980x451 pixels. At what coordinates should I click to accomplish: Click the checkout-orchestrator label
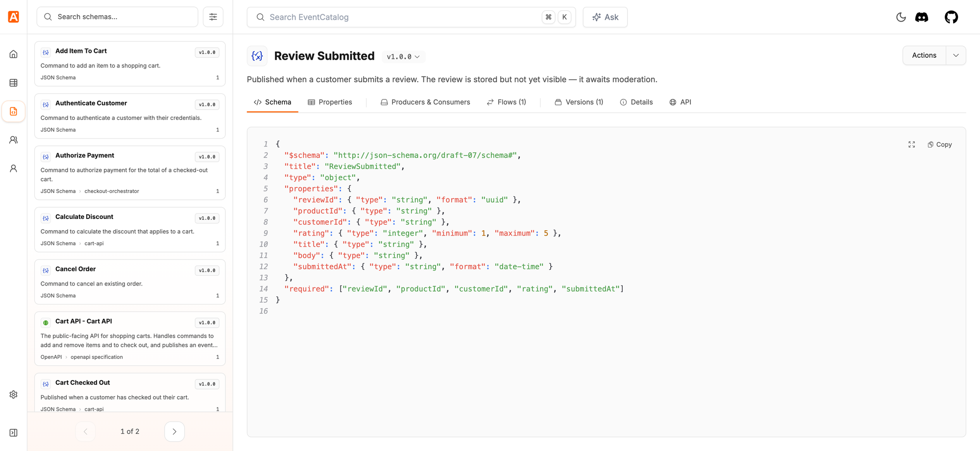[x=112, y=191]
